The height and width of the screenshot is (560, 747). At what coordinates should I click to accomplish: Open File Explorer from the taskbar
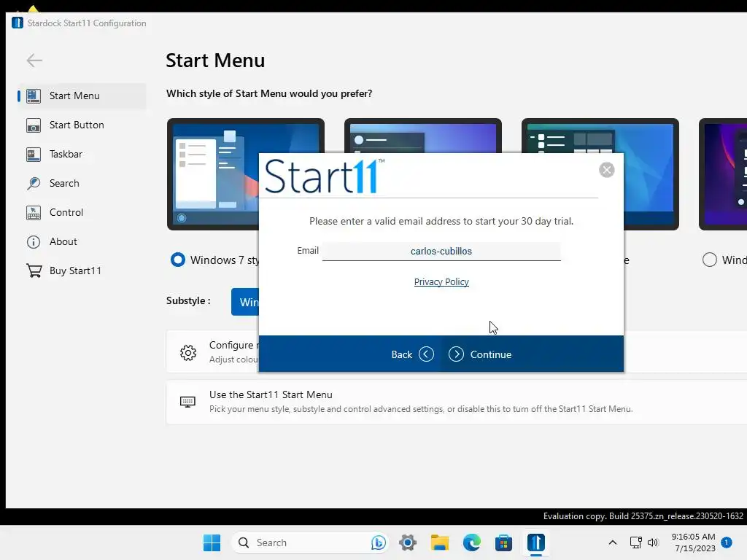point(440,542)
